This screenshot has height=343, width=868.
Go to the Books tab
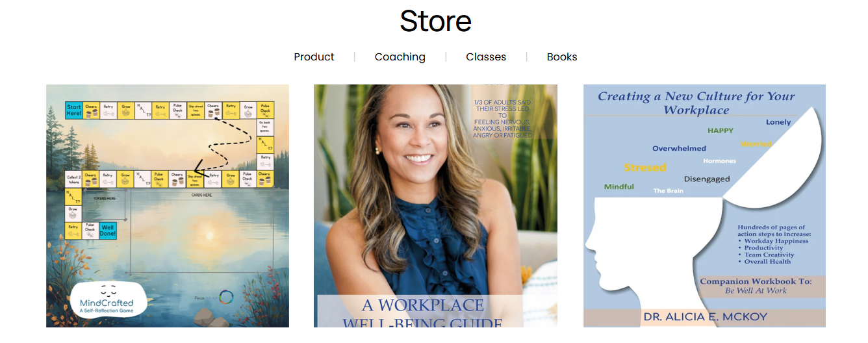562,57
